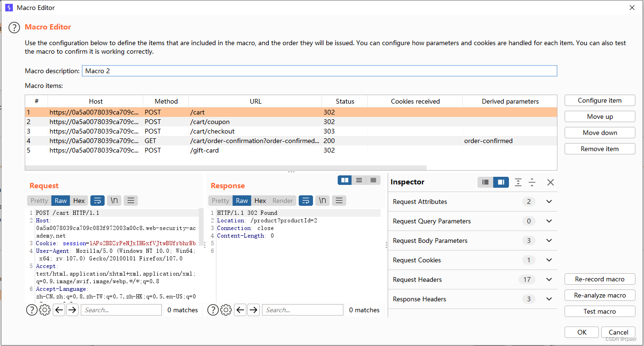Switch Response view to Hex tab
The height and width of the screenshot is (346, 644).
click(x=260, y=201)
